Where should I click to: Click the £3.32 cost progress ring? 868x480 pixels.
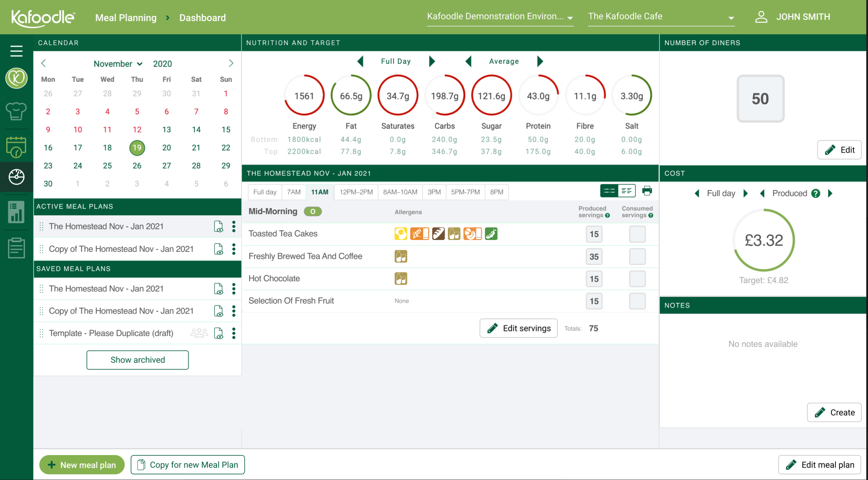coord(764,240)
